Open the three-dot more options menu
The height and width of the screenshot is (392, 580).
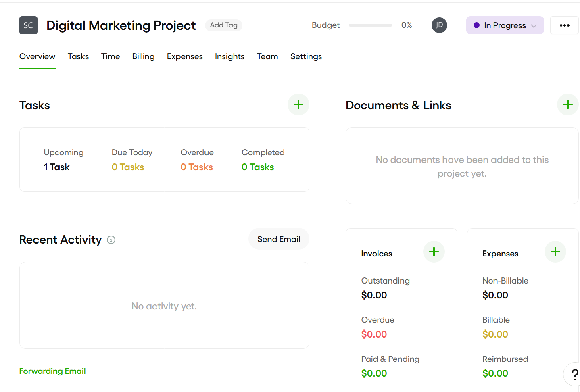click(x=564, y=25)
